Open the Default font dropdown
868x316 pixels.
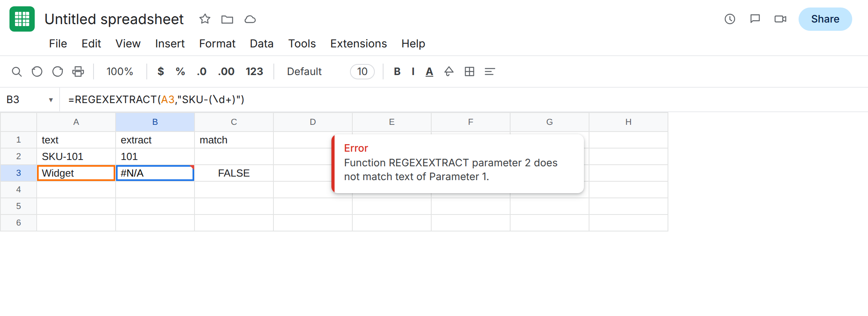point(304,71)
